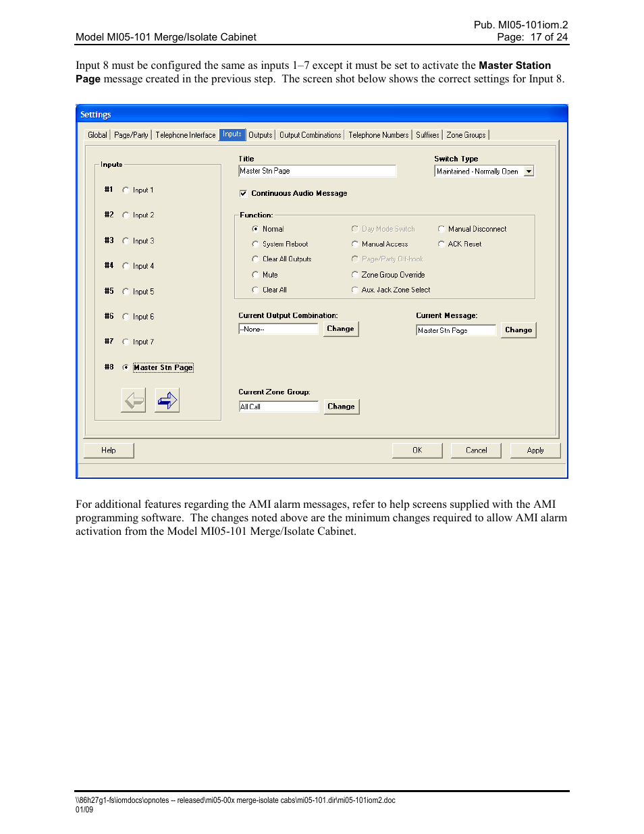
Task: Set function to System Reboot
Action: [255, 244]
